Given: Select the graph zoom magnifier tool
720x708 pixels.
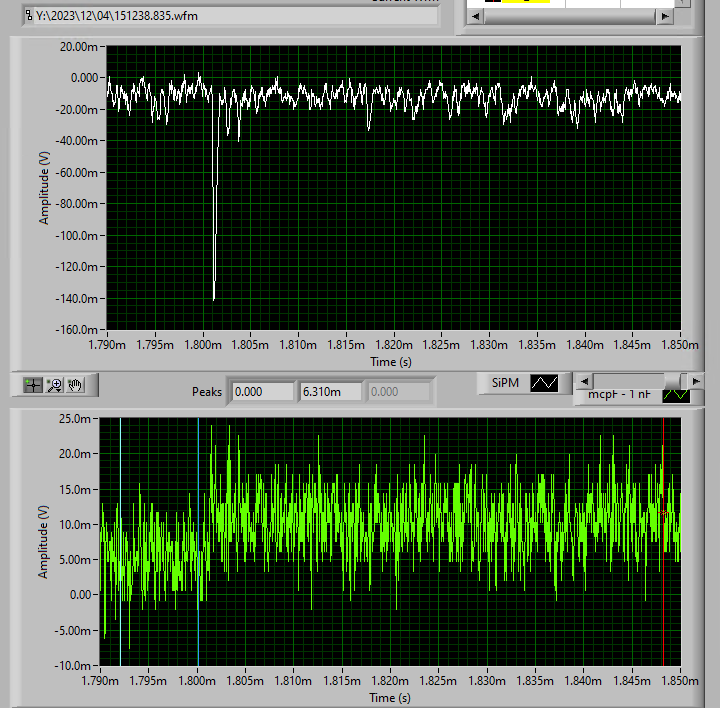Looking at the screenshot, I should (55, 384).
